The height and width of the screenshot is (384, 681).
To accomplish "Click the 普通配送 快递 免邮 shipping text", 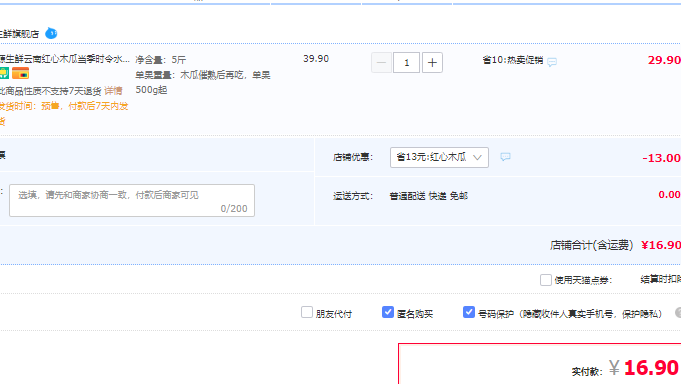I will pyautogui.click(x=429, y=196).
